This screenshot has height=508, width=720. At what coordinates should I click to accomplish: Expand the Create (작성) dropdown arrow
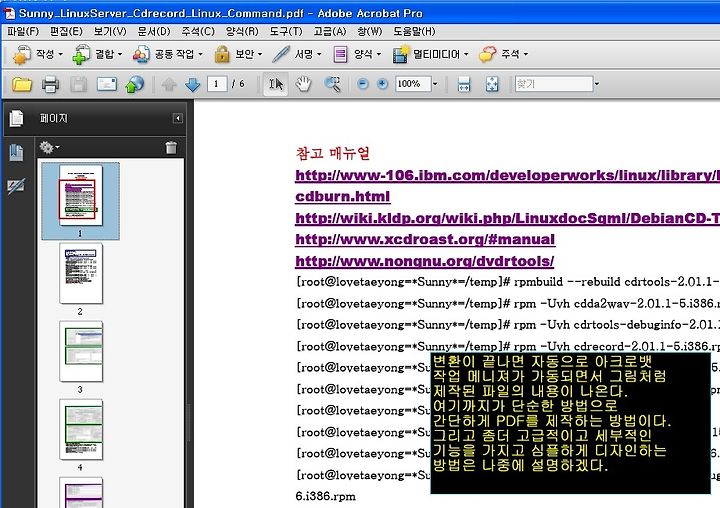[60, 54]
